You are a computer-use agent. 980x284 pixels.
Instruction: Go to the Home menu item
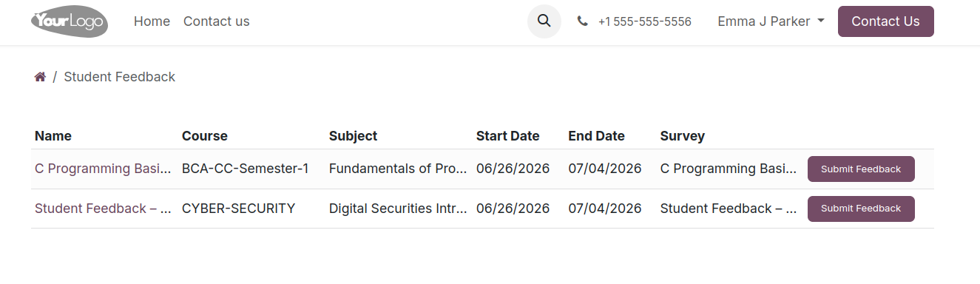(152, 21)
